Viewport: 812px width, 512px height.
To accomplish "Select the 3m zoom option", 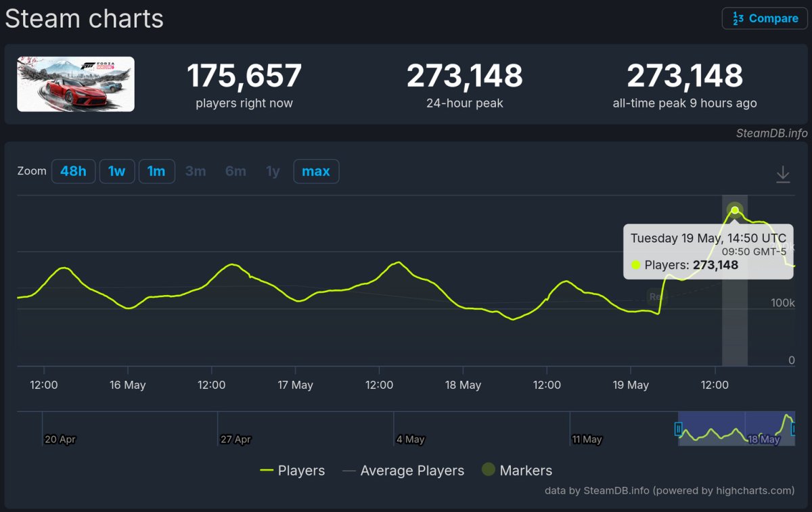I will click(196, 171).
